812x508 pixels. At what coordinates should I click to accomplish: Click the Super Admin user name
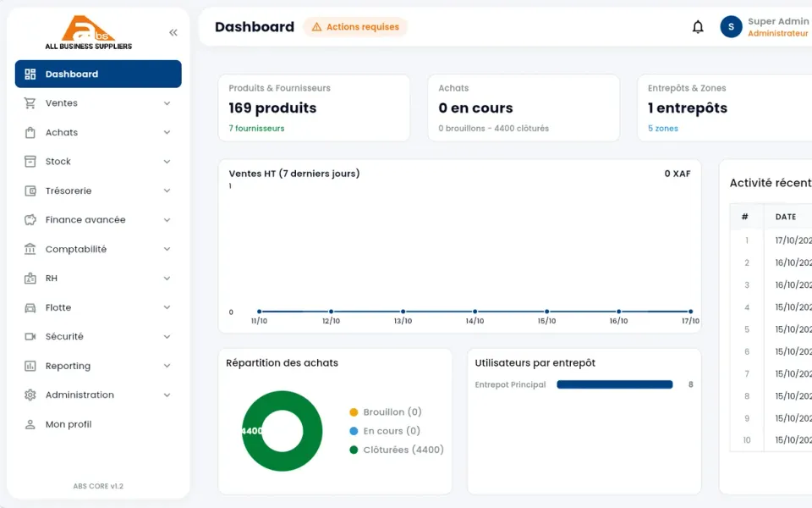[x=778, y=21]
